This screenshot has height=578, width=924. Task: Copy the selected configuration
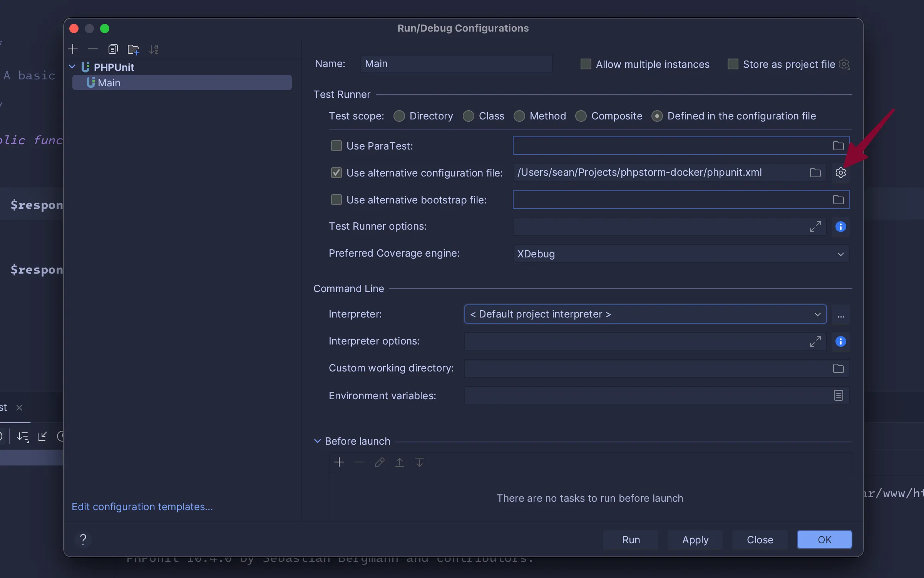pos(113,49)
